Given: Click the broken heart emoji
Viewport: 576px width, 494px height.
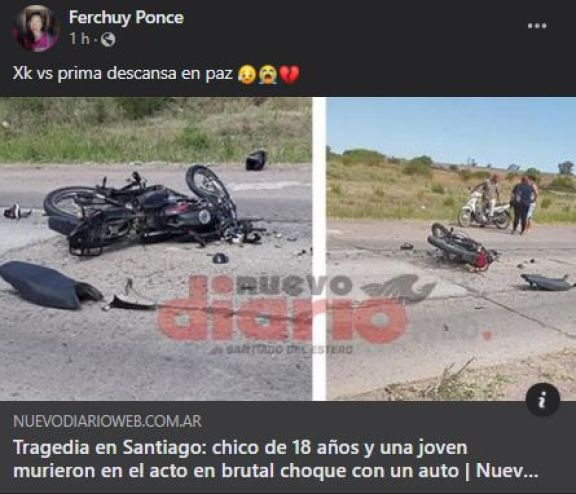Looking at the screenshot, I should tap(290, 74).
